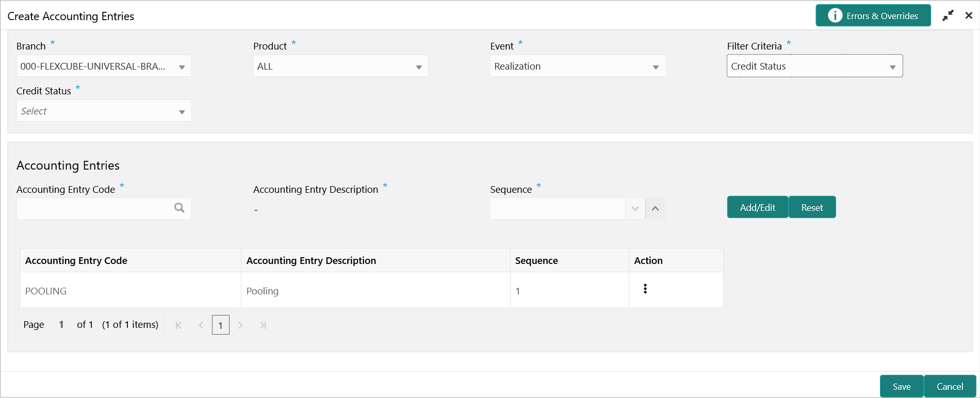
Task: Select the POOLING entry code cell
Action: pyautogui.click(x=130, y=291)
